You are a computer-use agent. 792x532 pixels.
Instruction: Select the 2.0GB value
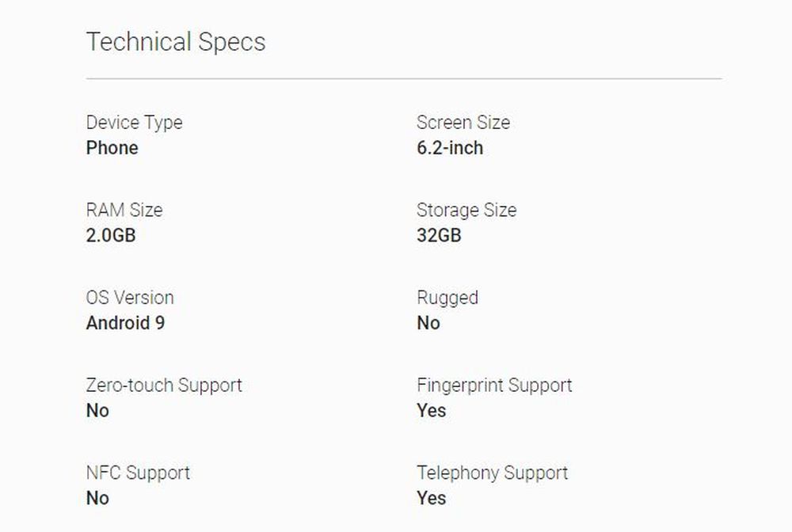pyautogui.click(x=111, y=236)
